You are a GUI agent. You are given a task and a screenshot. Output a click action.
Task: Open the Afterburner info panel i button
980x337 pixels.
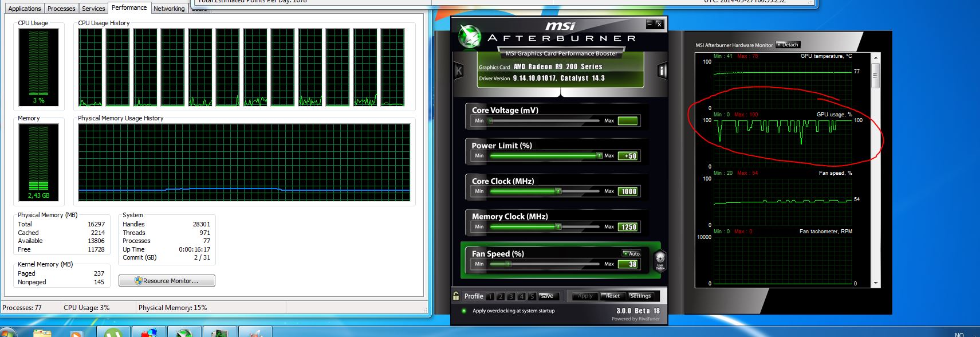[662, 70]
